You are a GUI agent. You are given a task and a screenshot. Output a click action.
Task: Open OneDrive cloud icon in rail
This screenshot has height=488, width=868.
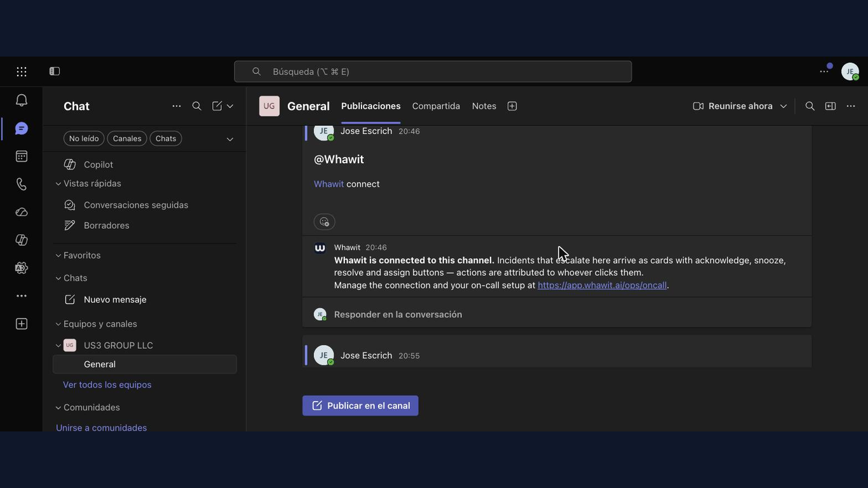pos(22,212)
